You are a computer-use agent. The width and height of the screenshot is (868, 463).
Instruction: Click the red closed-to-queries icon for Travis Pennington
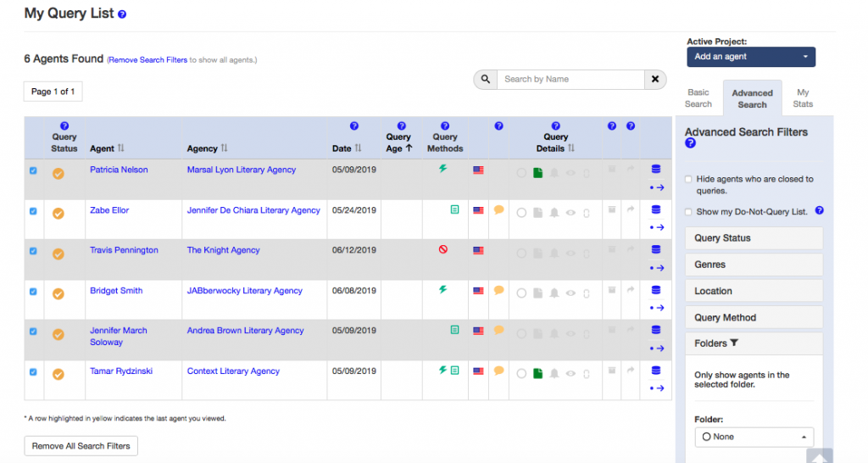[x=442, y=250]
